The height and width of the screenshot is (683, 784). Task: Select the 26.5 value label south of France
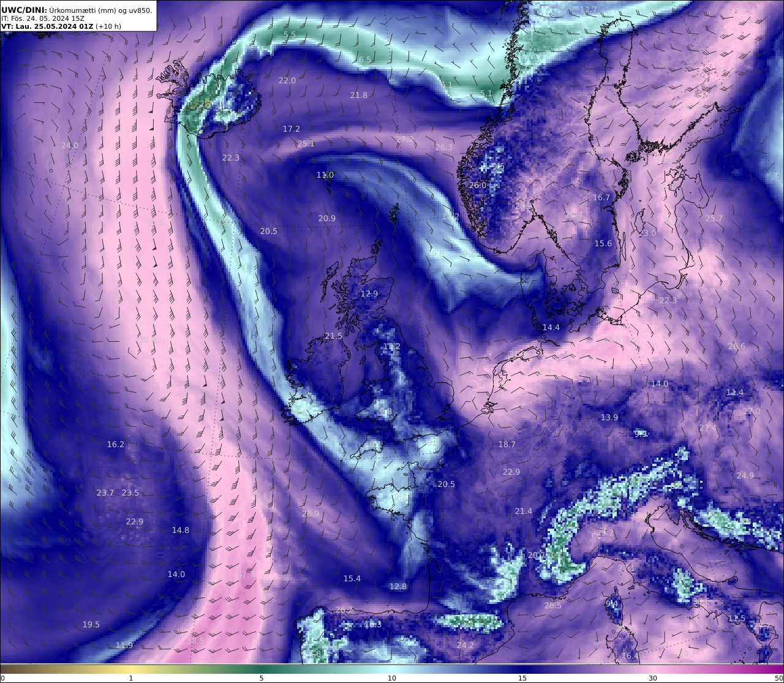coord(553,606)
